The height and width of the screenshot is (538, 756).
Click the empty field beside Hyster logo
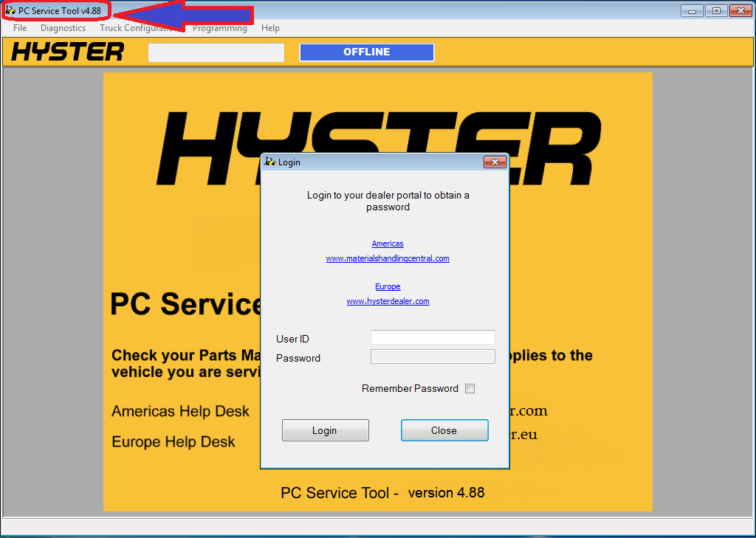[x=216, y=52]
